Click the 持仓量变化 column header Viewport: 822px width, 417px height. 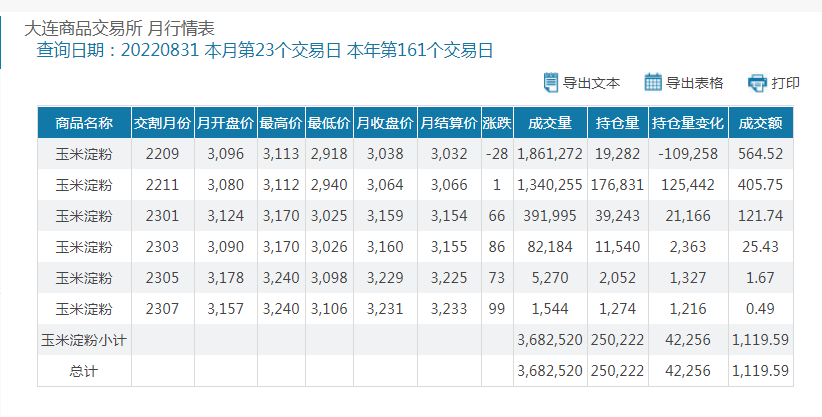687,123
